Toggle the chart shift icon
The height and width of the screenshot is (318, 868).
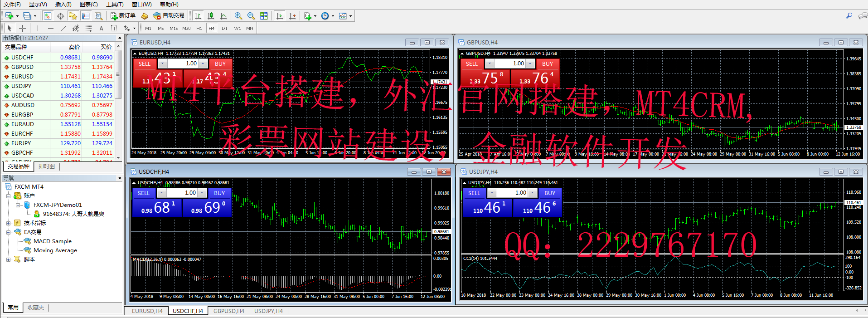(292, 16)
